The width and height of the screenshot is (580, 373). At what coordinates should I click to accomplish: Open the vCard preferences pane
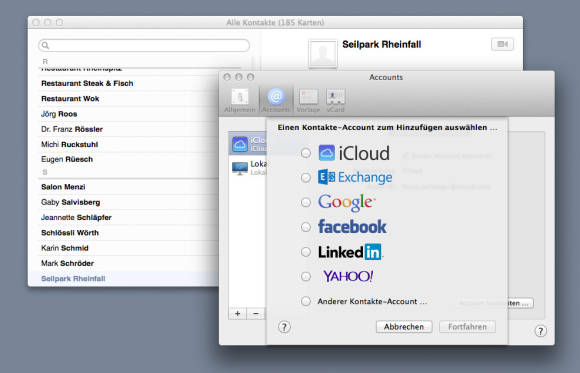335,100
